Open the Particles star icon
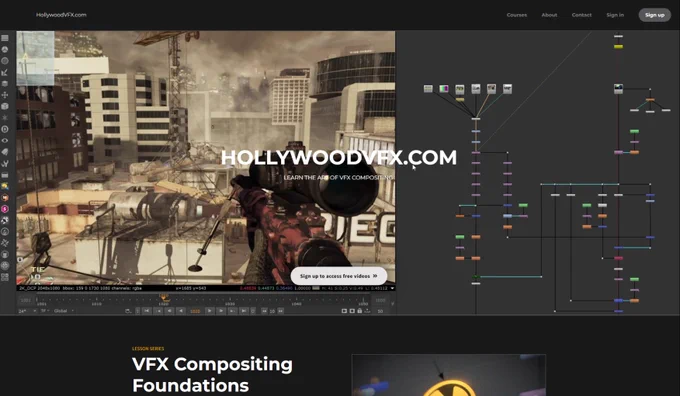This screenshot has height=396, width=680. coord(5,118)
